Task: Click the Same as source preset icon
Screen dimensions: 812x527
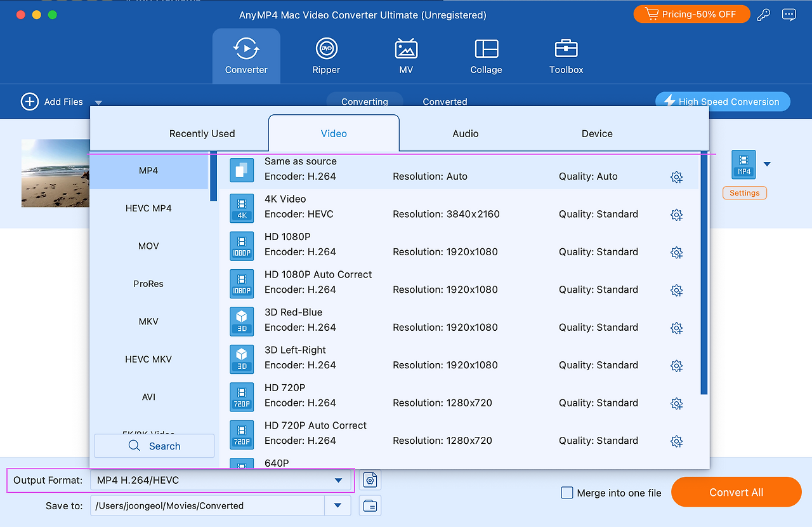Action: [x=242, y=170]
